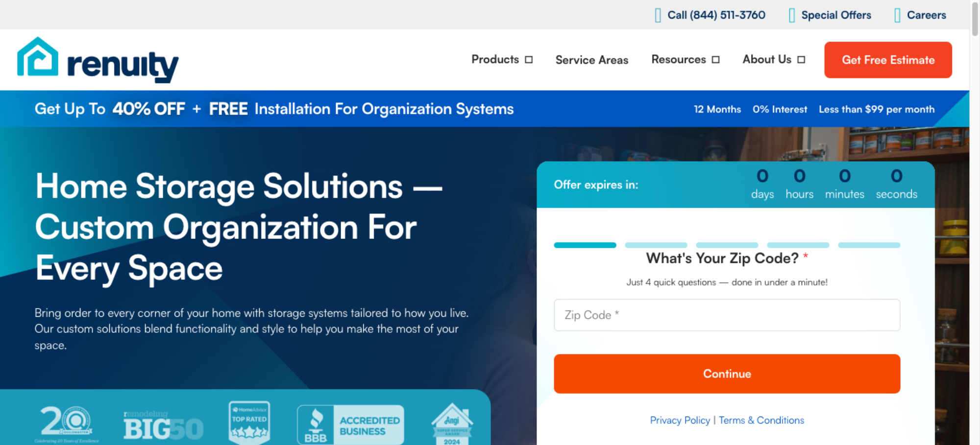Open the Special Offers link
This screenshot has height=445, width=980.
(836, 15)
